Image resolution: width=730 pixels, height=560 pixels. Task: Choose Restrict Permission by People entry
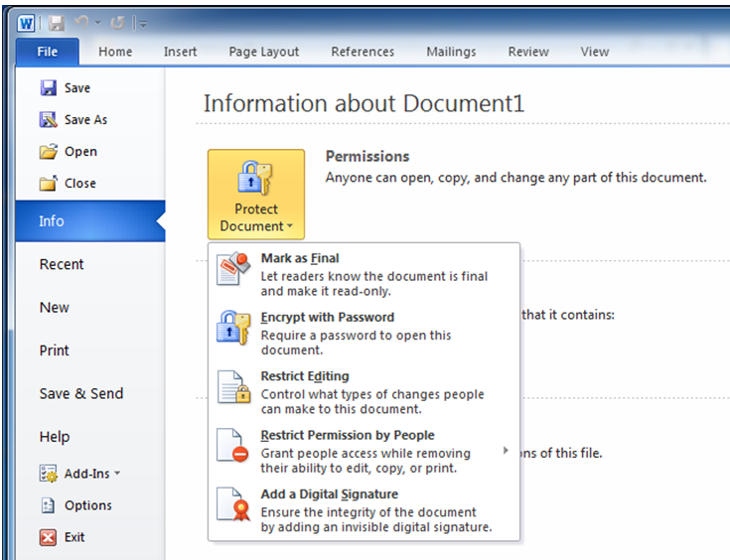click(x=364, y=451)
